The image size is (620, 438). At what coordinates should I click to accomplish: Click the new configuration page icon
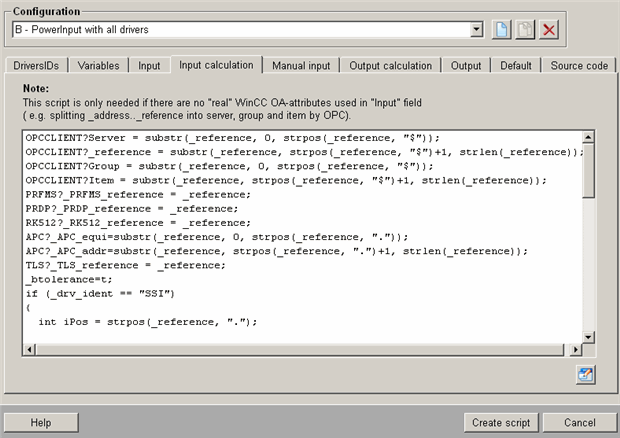point(503,30)
